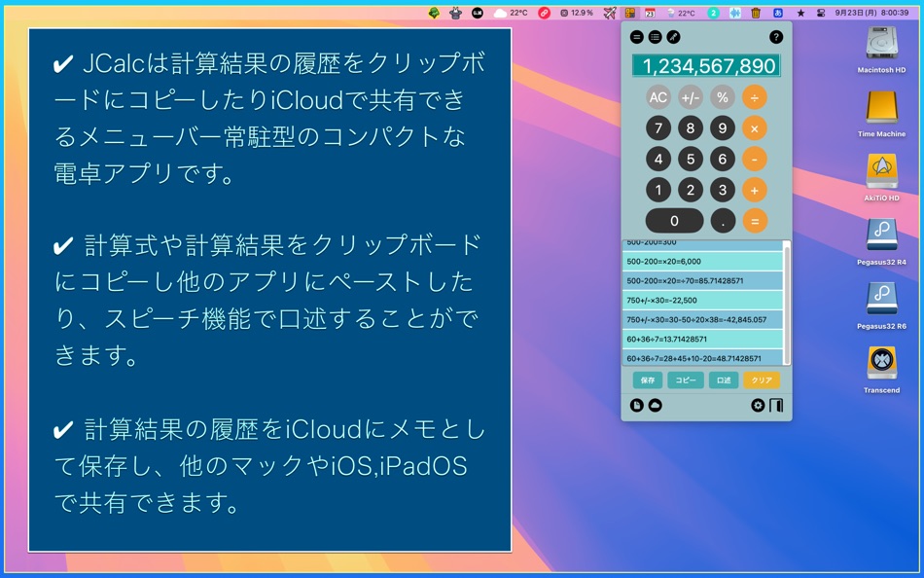
Task: Select history row ending in =85.71428571
Action: click(702, 281)
